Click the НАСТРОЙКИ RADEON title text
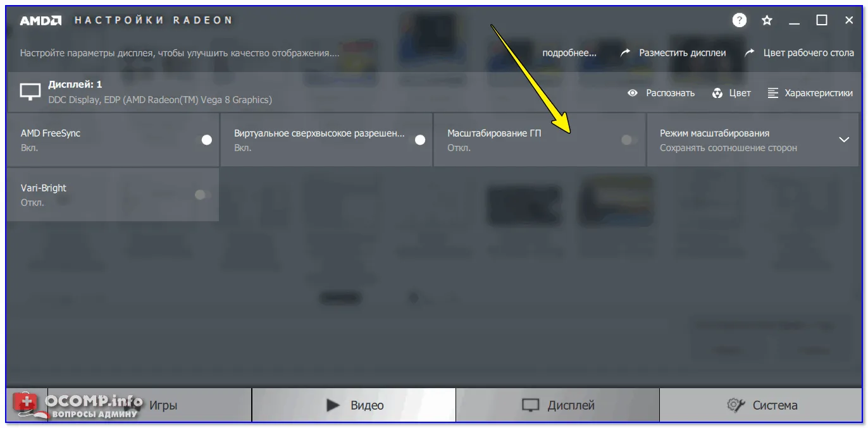This screenshot has width=868, height=428. coord(154,20)
